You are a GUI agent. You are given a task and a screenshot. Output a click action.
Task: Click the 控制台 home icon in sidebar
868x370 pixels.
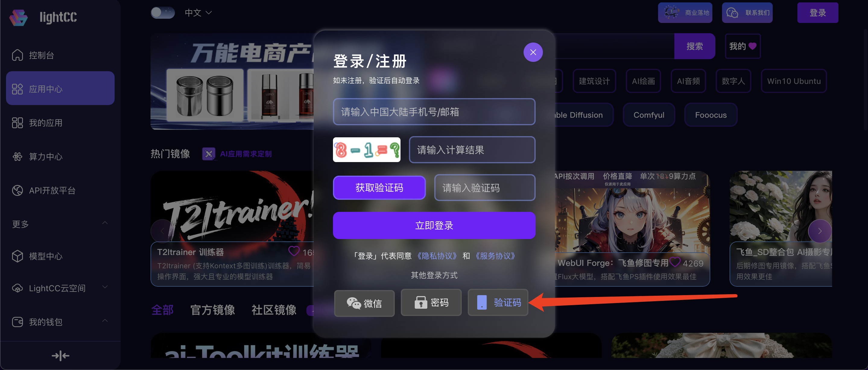coord(17,55)
